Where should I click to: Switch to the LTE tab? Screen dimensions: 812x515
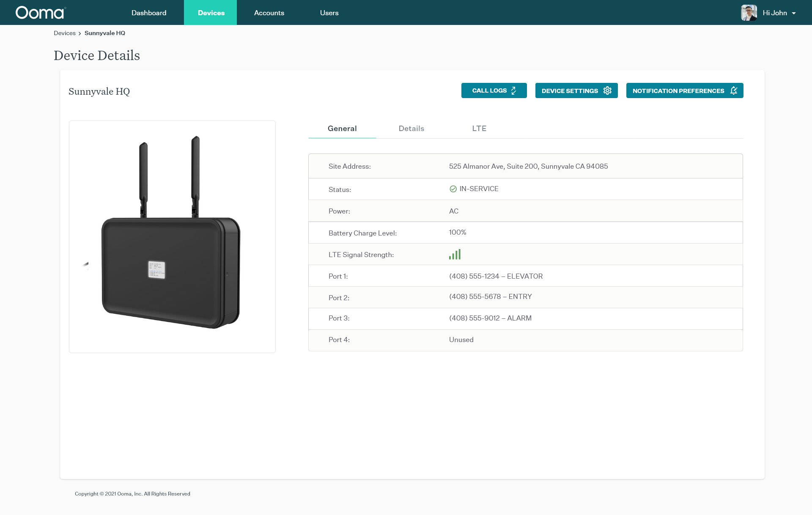479,129
